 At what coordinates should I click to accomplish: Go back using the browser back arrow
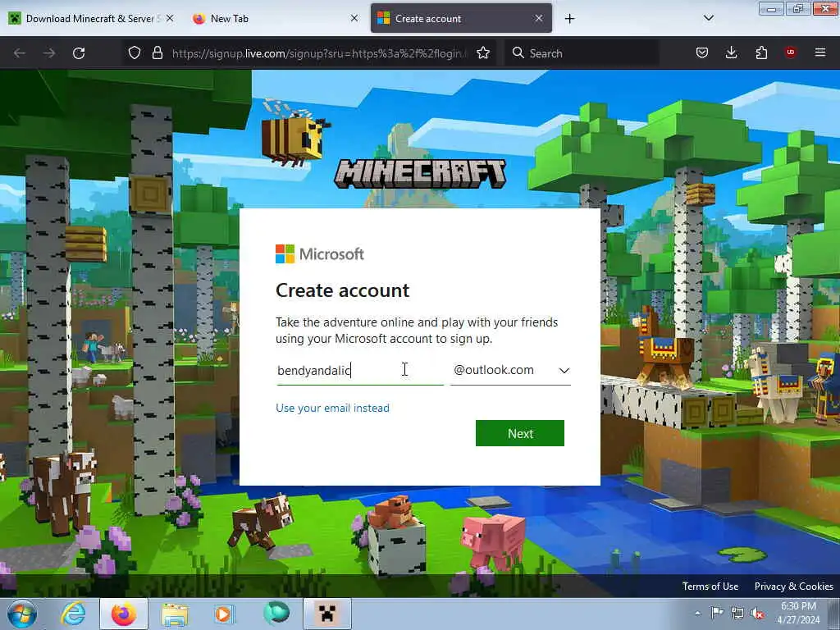coord(20,53)
